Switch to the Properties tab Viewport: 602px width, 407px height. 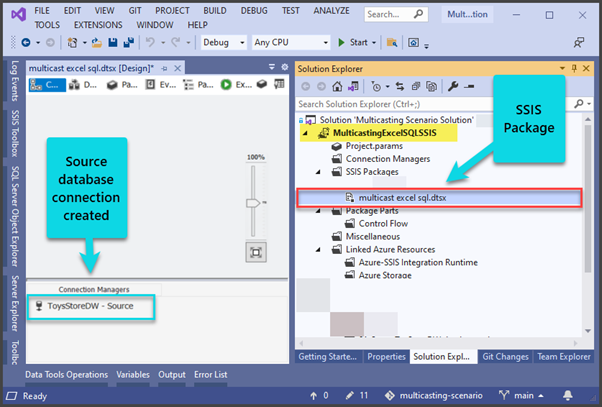(386, 357)
